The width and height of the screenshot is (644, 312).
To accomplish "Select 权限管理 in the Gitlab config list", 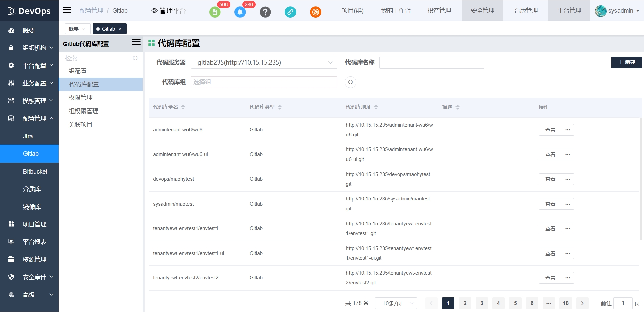I will coord(80,98).
